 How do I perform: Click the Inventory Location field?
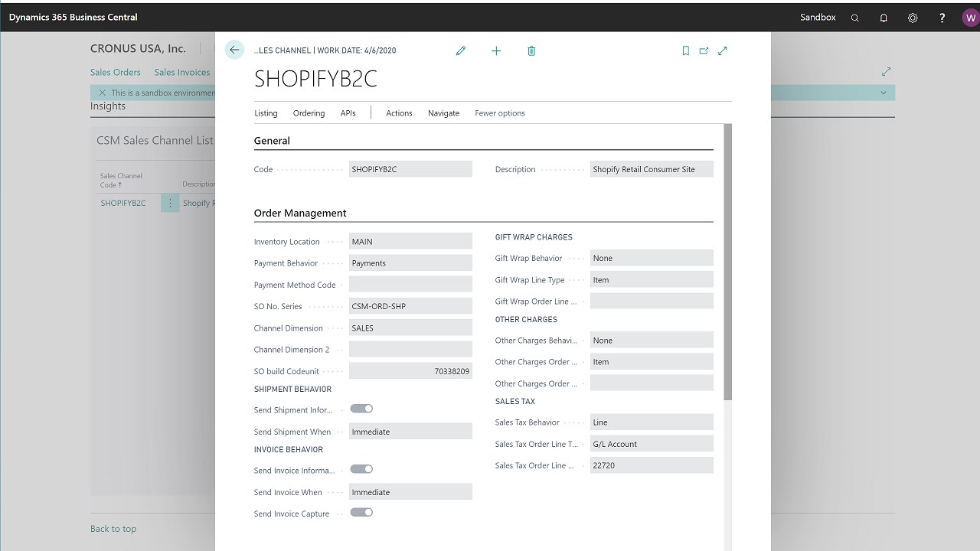tap(410, 241)
